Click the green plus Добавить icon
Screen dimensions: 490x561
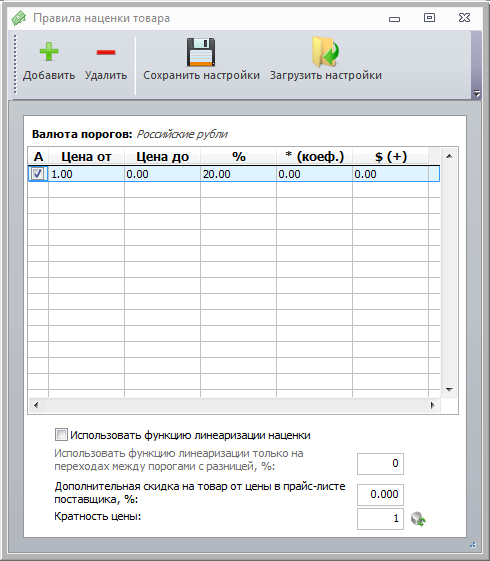[49, 52]
